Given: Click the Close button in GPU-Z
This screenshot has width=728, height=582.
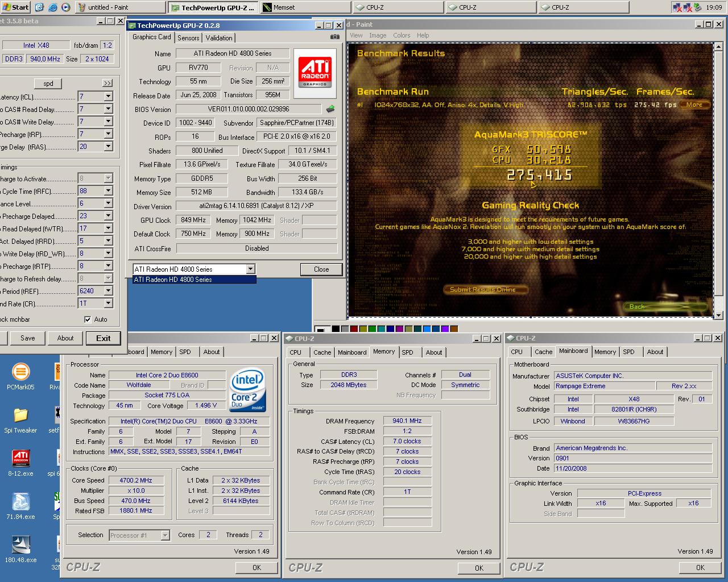Looking at the screenshot, I should (321, 269).
